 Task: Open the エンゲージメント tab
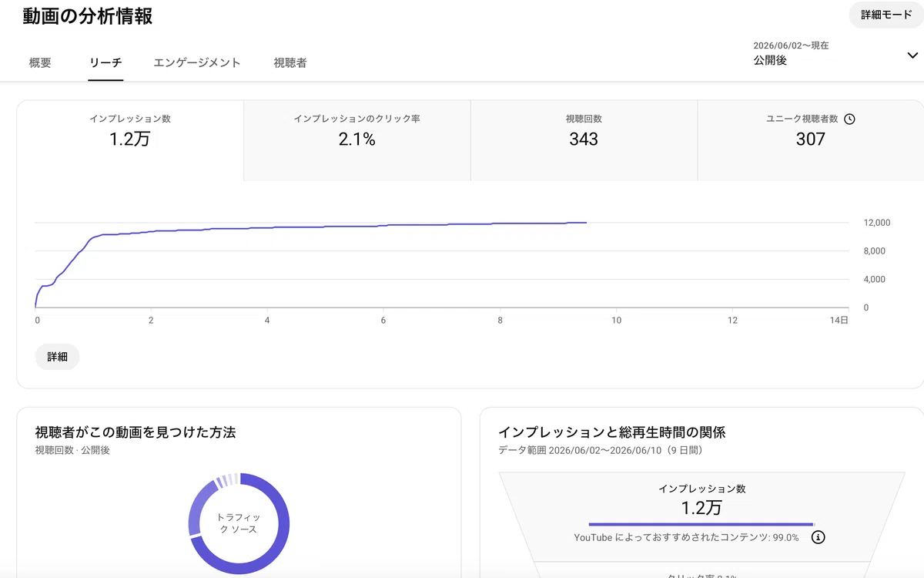click(x=197, y=63)
